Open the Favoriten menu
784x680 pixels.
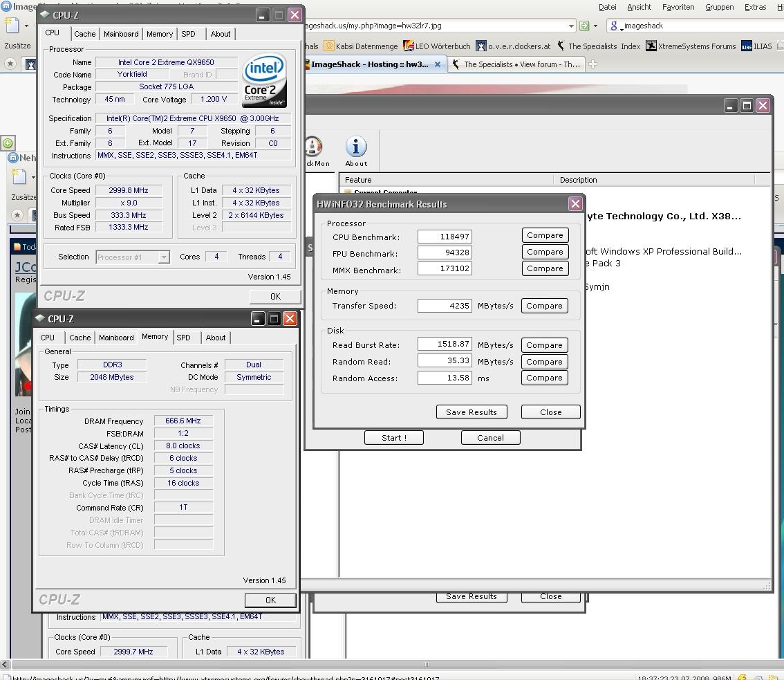click(x=678, y=7)
